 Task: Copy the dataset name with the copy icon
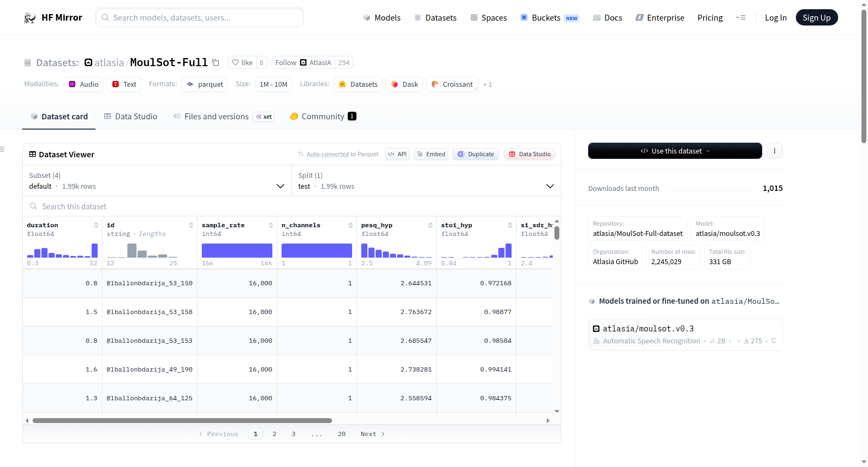215,62
